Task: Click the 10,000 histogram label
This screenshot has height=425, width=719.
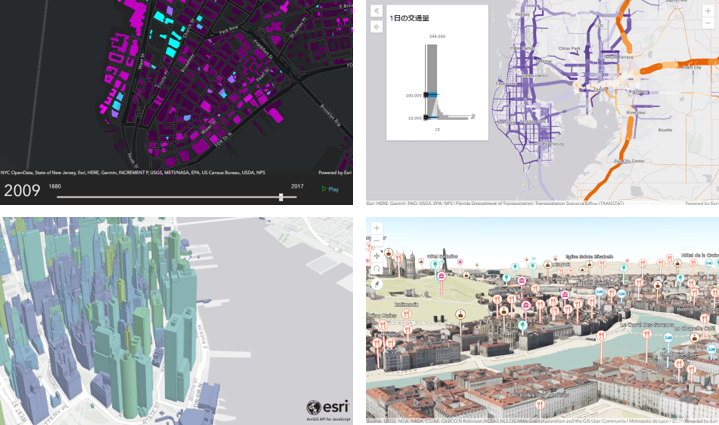Action: coord(415,118)
